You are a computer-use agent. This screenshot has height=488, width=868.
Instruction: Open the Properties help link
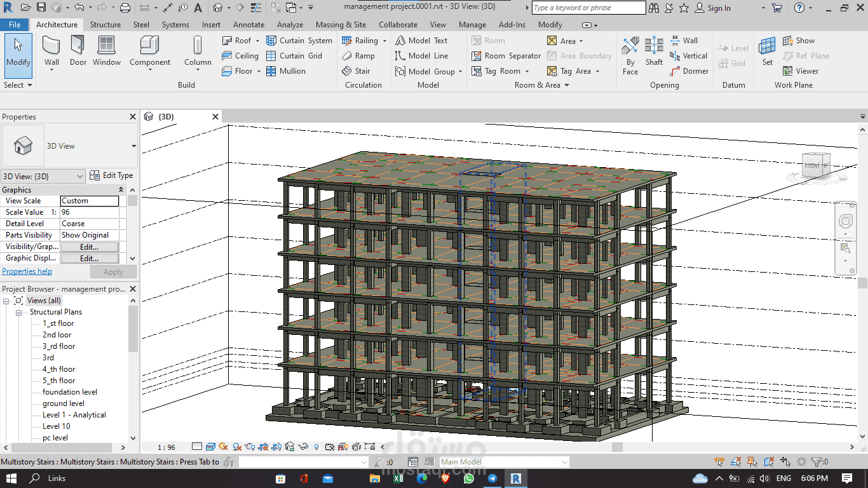coord(27,271)
